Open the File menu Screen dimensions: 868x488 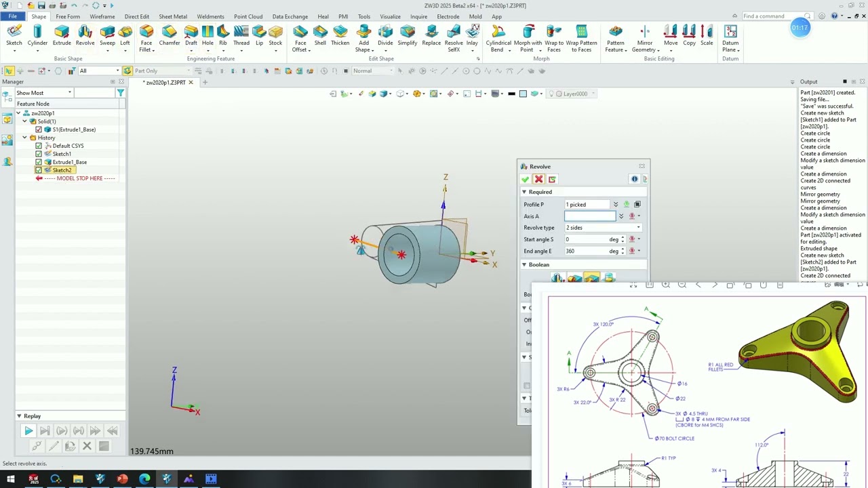(x=12, y=16)
